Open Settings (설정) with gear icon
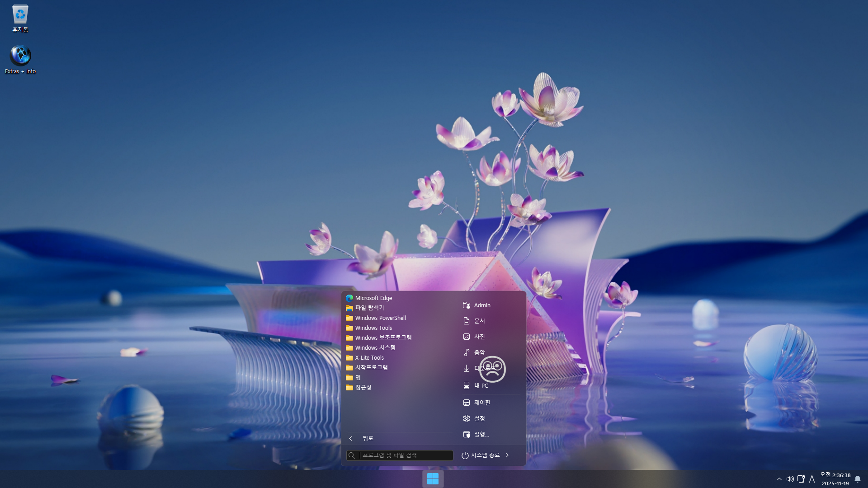 479,418
